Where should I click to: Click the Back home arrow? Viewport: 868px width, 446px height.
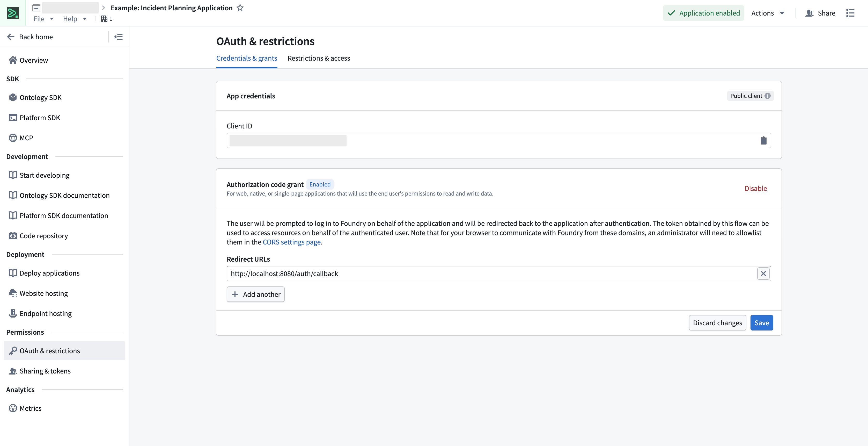[x=11, y=37]
